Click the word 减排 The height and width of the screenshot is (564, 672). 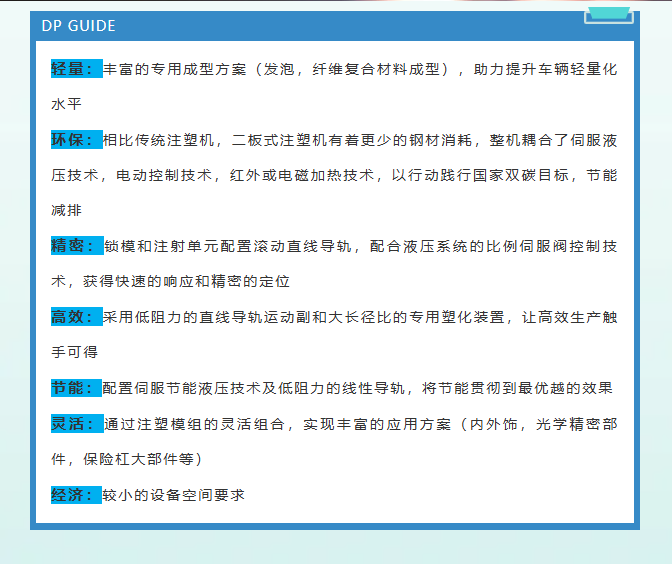point(67,211)
